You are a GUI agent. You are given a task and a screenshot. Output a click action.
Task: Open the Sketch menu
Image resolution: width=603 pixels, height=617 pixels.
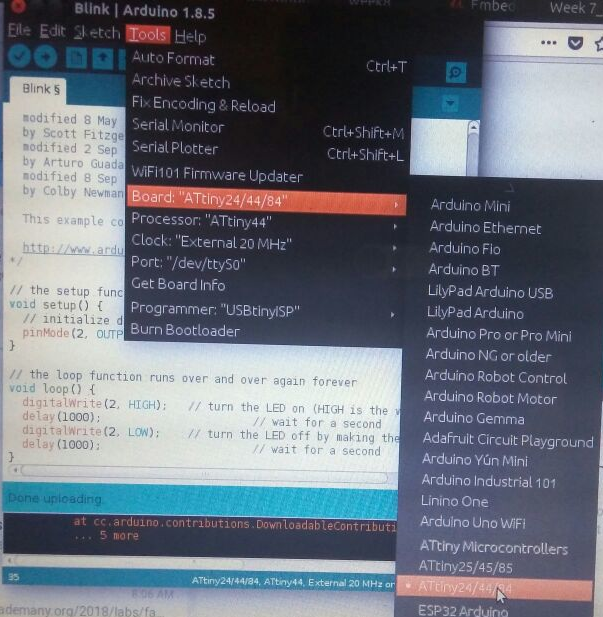[x=97, y=33]
